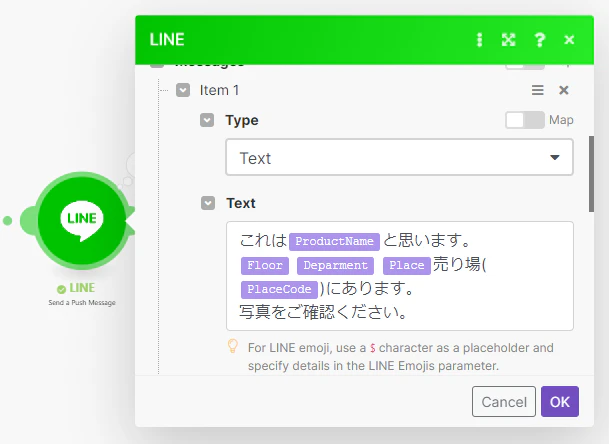Click the module's left connection dot
The height and width of the screenshot is (444, 609).
pyautogui.click(x=7, y=221)
